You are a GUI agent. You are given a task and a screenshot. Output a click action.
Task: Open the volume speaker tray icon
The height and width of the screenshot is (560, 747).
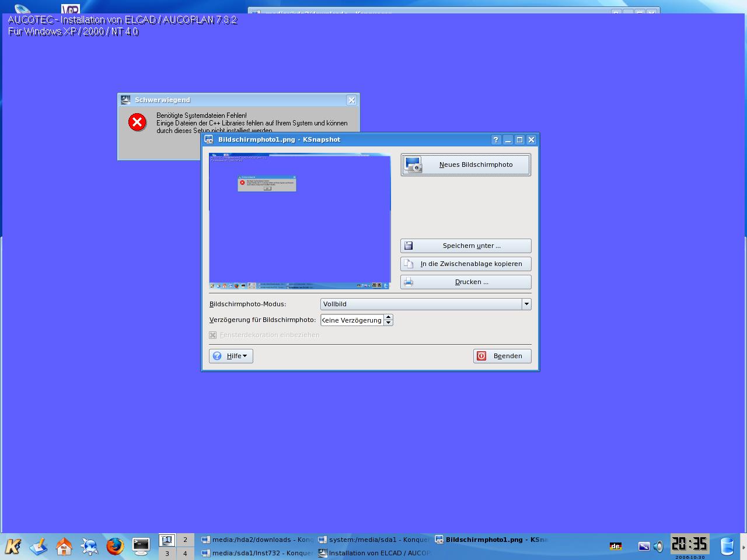658,547
